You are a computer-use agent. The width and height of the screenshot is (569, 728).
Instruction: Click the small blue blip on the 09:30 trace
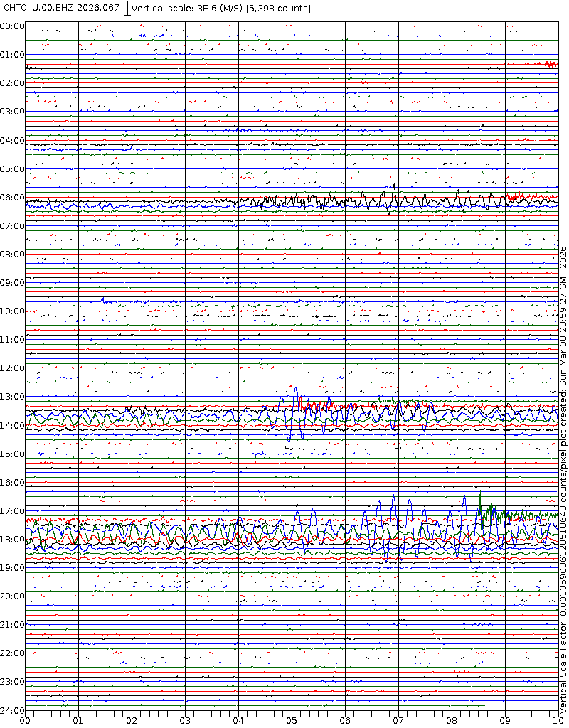pyautogui.click(x=104, y=300)
